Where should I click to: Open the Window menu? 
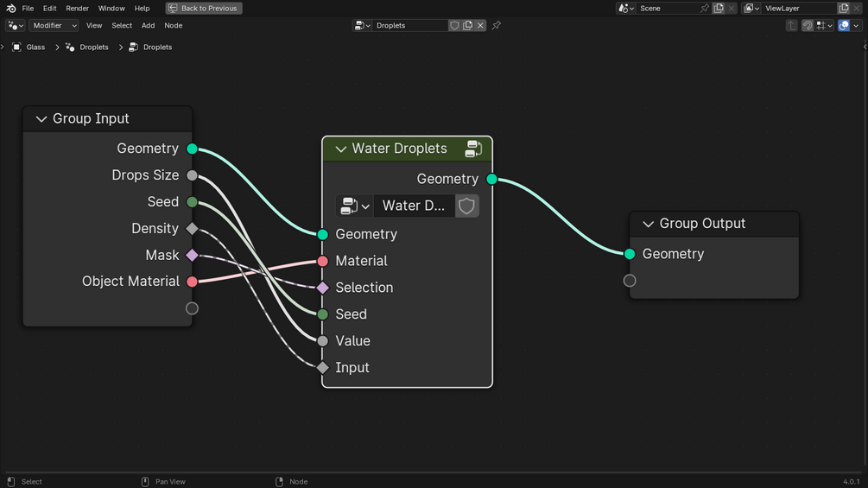[111, 9]
